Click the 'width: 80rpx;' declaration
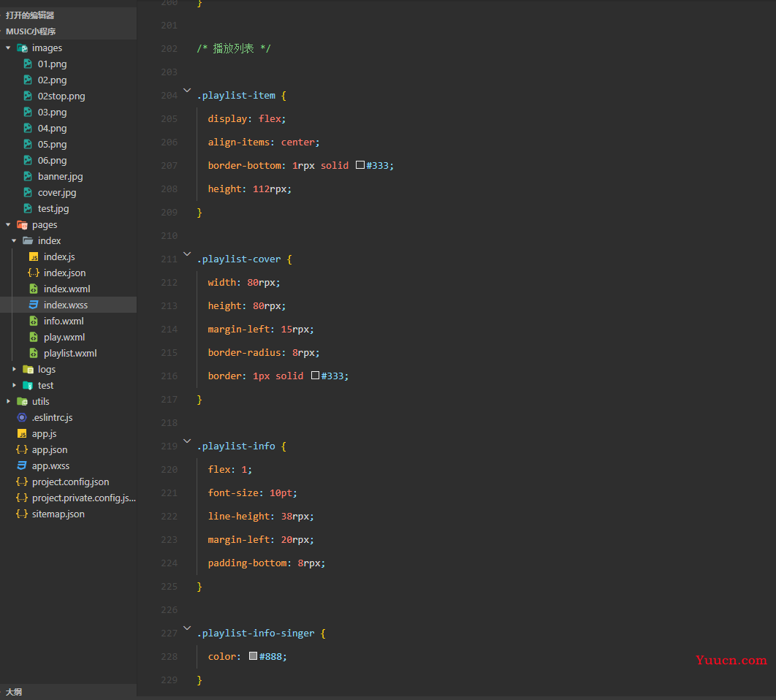The width and height of the screenshot is (776, 700). pyautogui.click(x=244, y=283)
